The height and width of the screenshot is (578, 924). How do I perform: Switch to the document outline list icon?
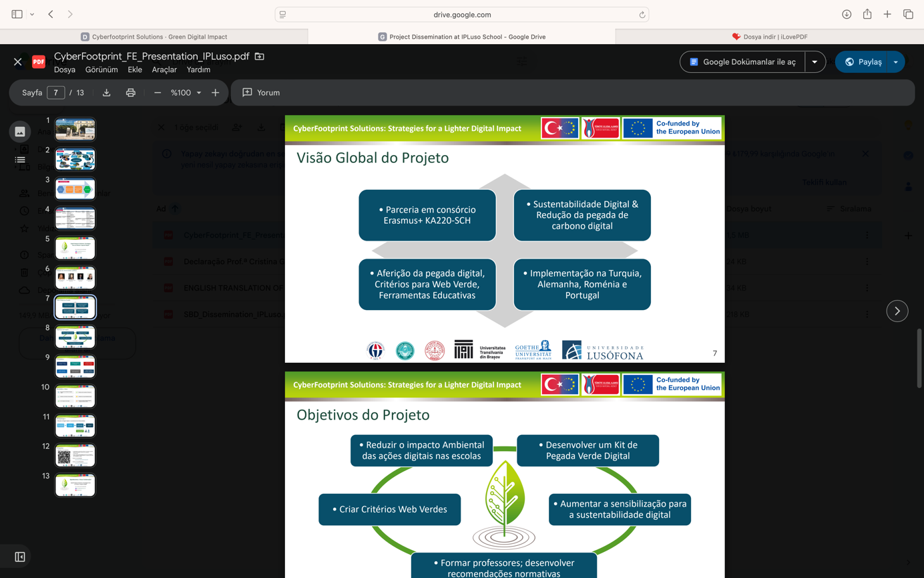[x=20, y=160]
